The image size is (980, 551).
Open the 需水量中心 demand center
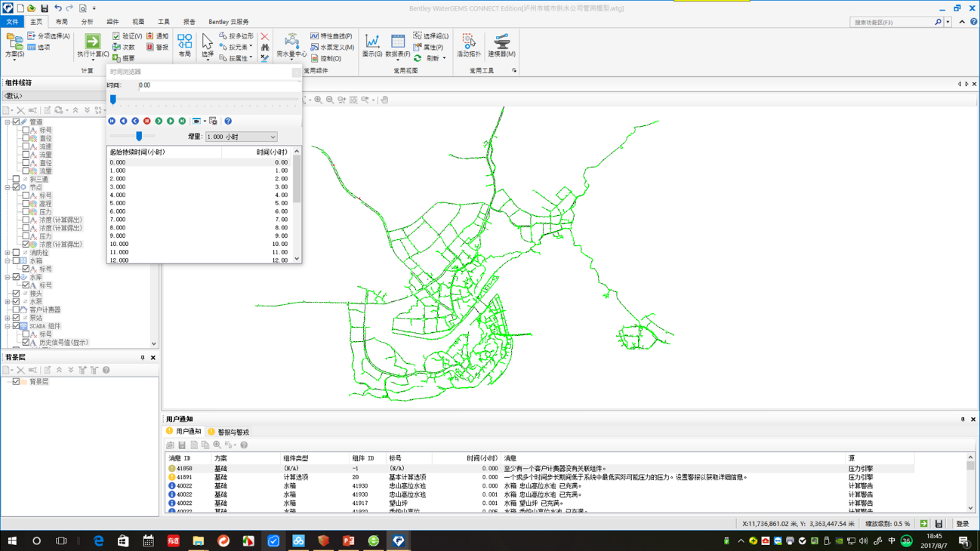(291, 42)
